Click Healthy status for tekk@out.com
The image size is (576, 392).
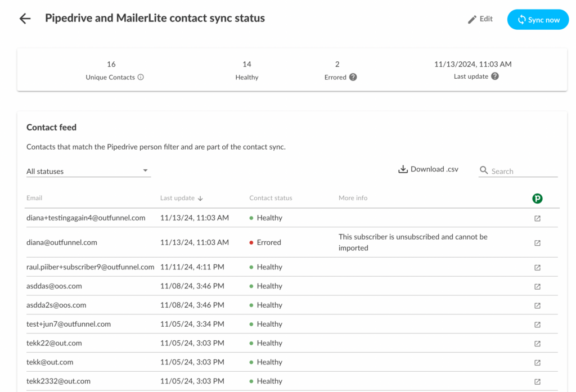[266, 362]
